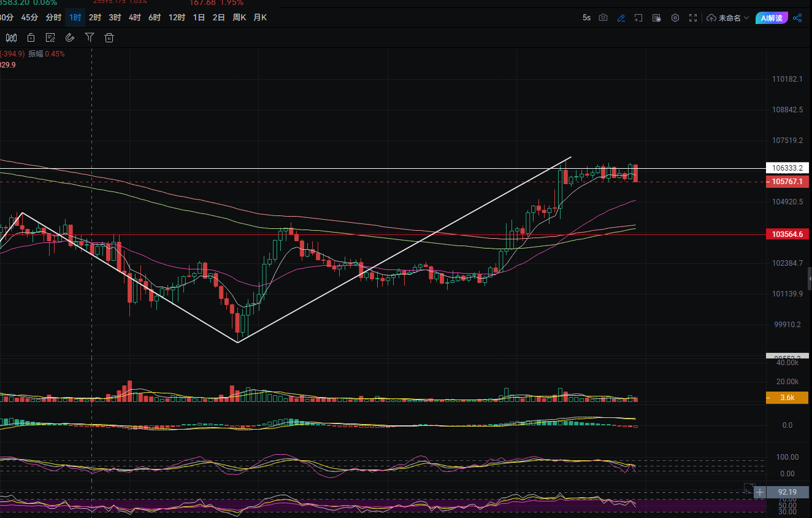The height and width of the screenshot is (518, 812).
Task: Open the AI解读 analysis button
Action: [772, 18]
